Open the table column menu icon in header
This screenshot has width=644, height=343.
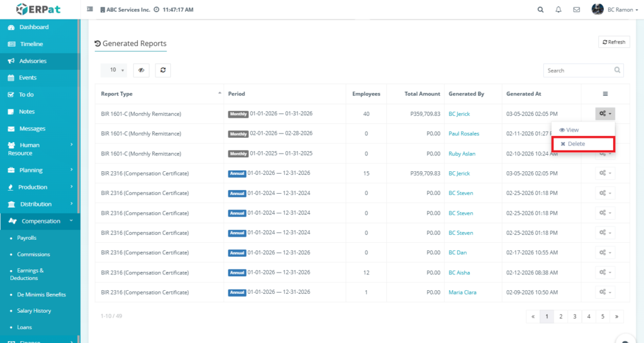pos(605,94)
